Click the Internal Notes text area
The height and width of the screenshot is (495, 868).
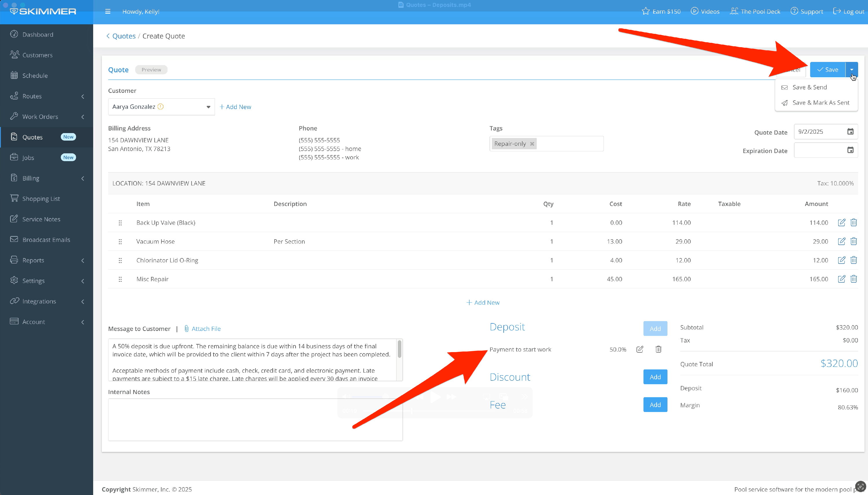255,419
